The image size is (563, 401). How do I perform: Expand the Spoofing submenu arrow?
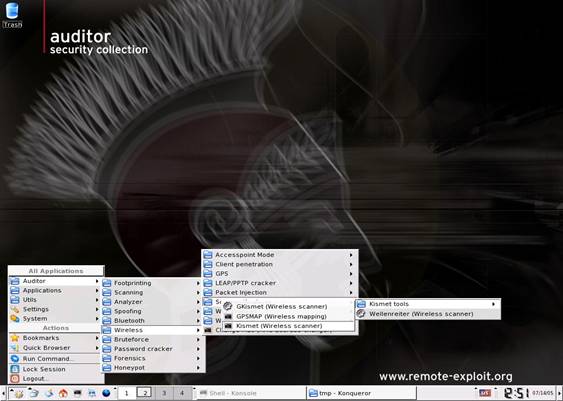tap(198, 311)
